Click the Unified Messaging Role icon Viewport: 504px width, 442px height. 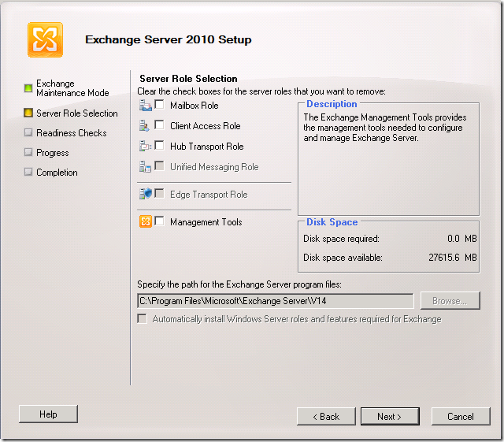click(x=145, y=166)
